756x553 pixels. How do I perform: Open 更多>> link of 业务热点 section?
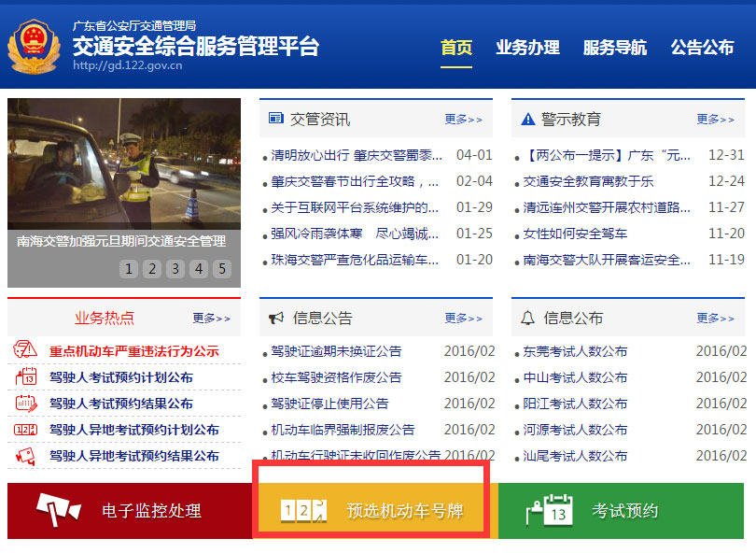coord(210,317)
